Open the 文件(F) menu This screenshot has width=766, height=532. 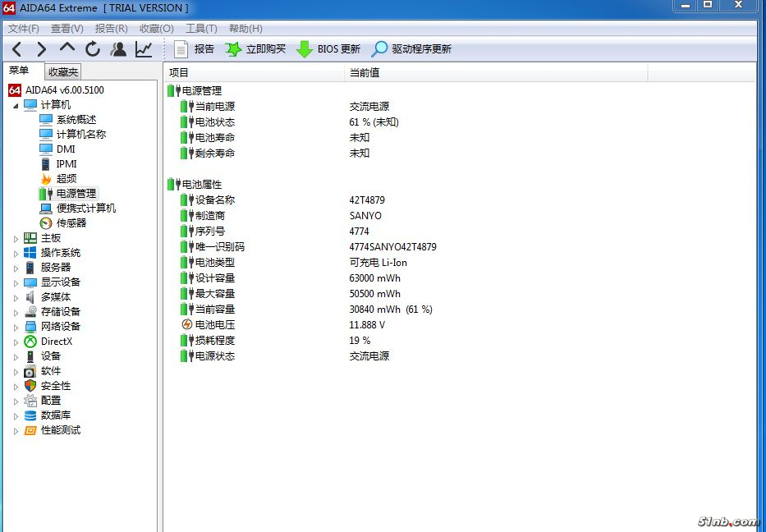(24, 29)
